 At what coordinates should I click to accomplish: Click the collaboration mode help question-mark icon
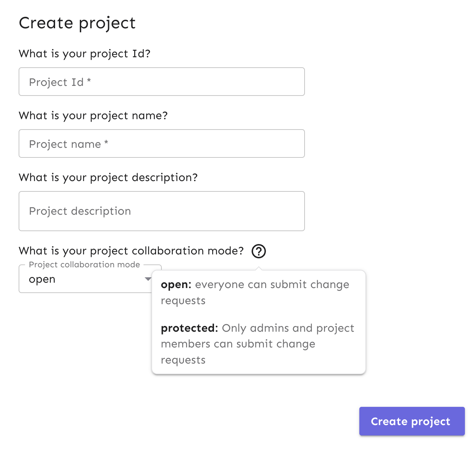(x=258, y=251)
